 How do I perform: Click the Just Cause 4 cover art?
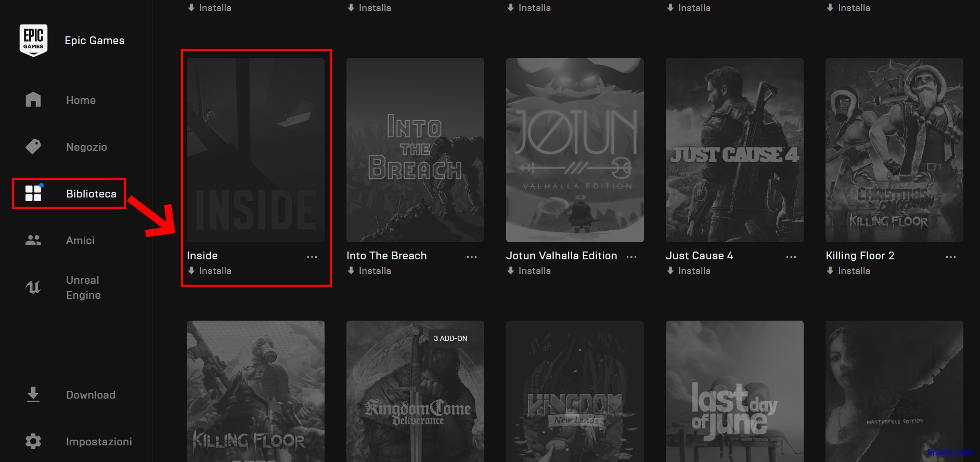point(734,150)
